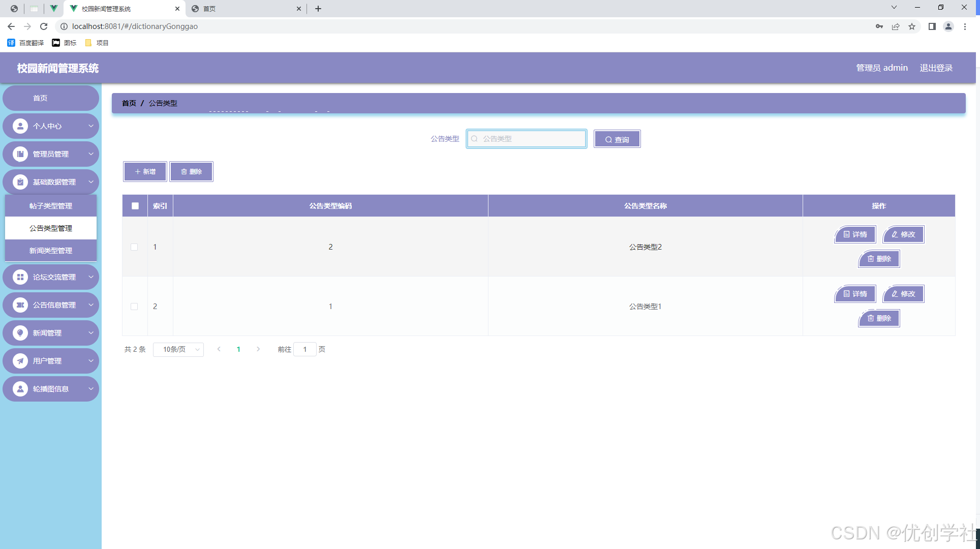Open the 帖子类型管理 submenu item
Screen dimensions: 980x549
coord(51,206)
